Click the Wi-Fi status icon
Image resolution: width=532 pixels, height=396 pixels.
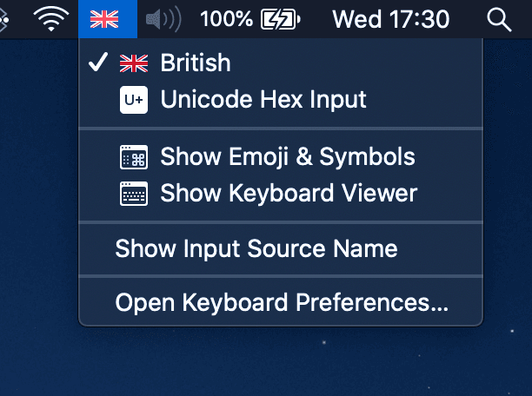[52, 18]
